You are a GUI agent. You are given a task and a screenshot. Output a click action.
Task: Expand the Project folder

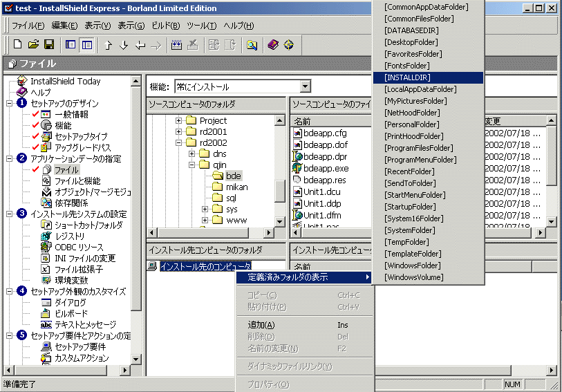tap(178, 121)
